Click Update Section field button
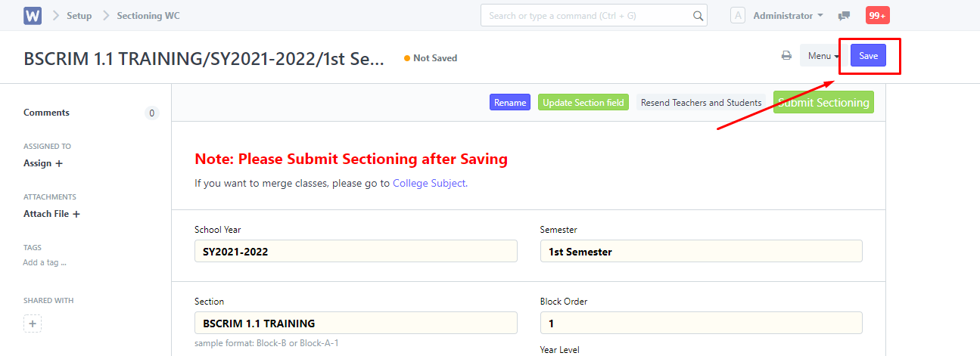The image size is (980, 356). (583, 103)
